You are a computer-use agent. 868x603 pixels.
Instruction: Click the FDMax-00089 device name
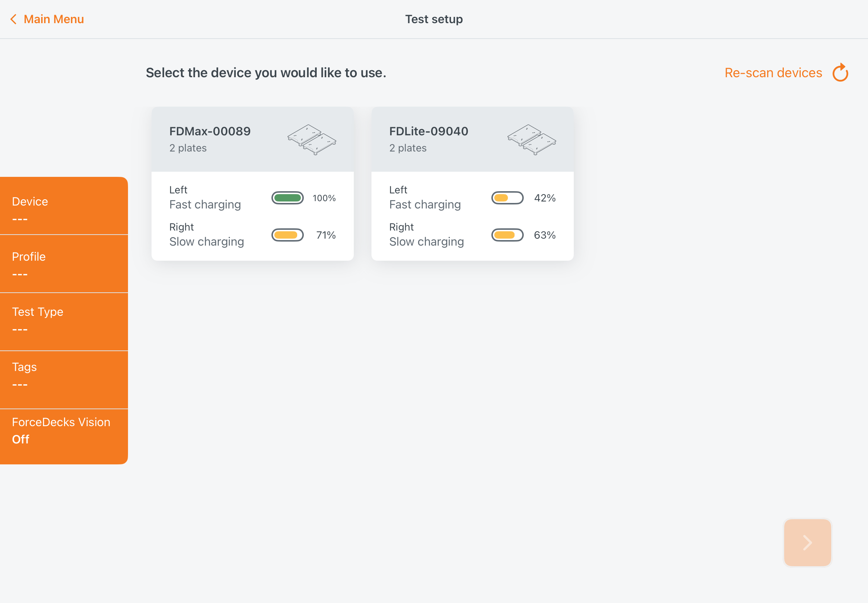(x=210, y=131)
